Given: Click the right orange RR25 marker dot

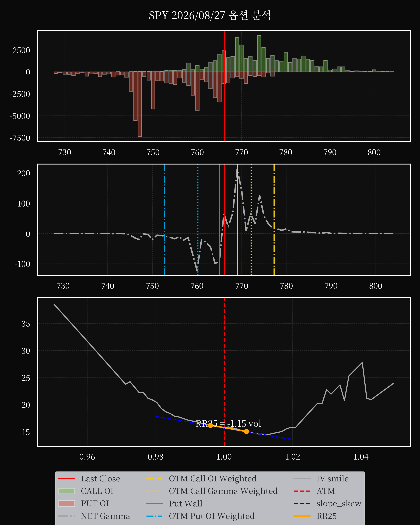Looking at the screenshot, I should pos(246,432).
